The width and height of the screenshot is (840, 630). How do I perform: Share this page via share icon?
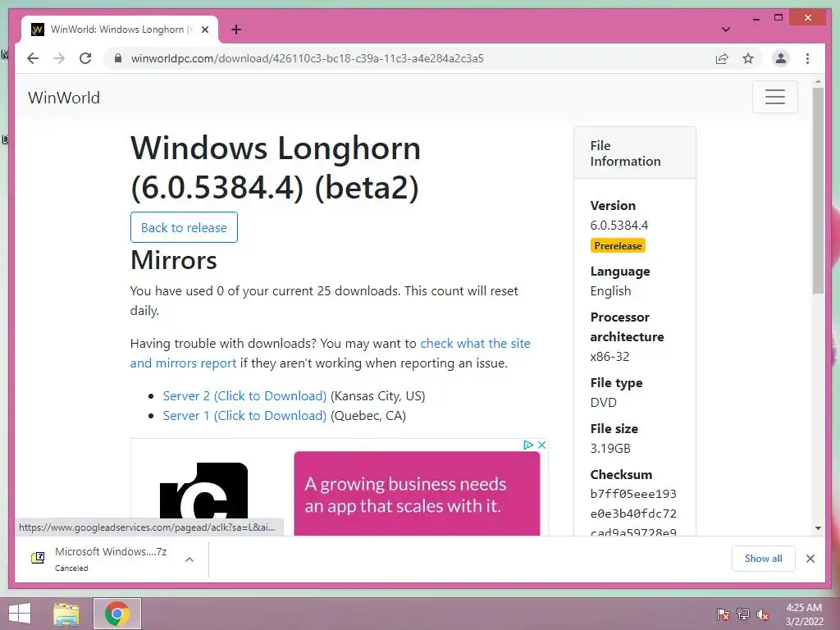[x=722, y=58]
